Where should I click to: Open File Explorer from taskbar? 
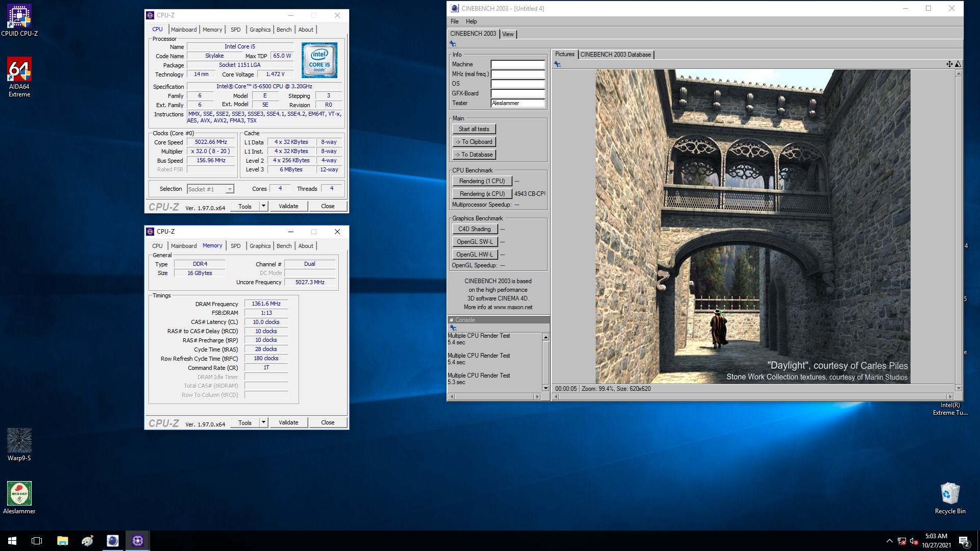(x=62, y=541)
